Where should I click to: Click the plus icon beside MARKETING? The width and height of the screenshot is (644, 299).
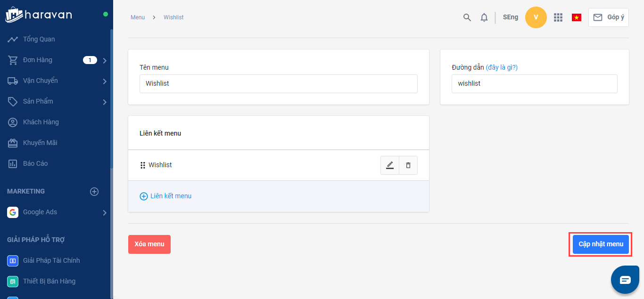(x=94, y=191)
